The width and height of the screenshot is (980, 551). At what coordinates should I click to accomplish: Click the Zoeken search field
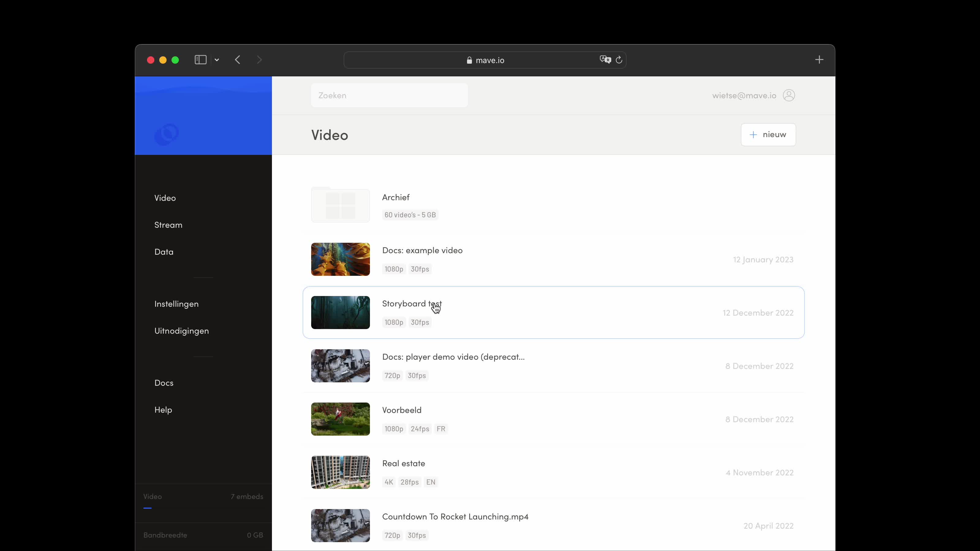(x=389, y=95)
